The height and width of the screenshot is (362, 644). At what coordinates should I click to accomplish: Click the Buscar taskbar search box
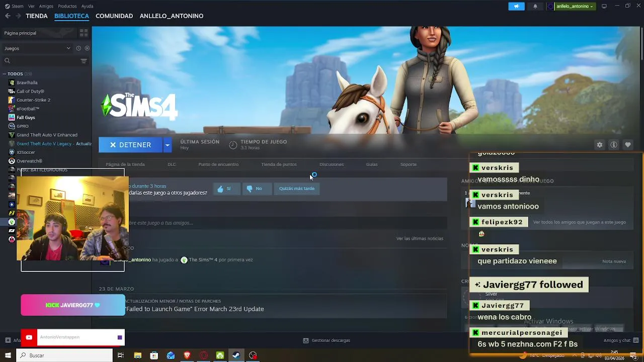click(x=64, y=355)
